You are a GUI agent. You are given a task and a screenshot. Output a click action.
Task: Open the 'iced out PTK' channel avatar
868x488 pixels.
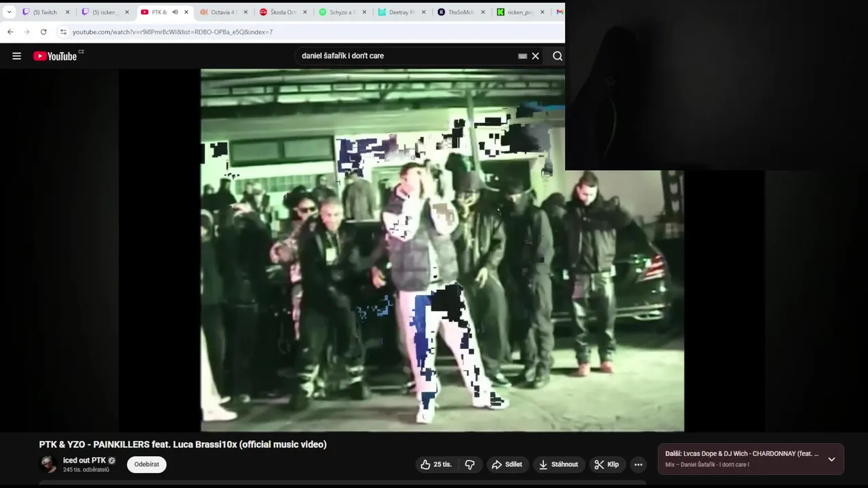click(x=49, y=464)
